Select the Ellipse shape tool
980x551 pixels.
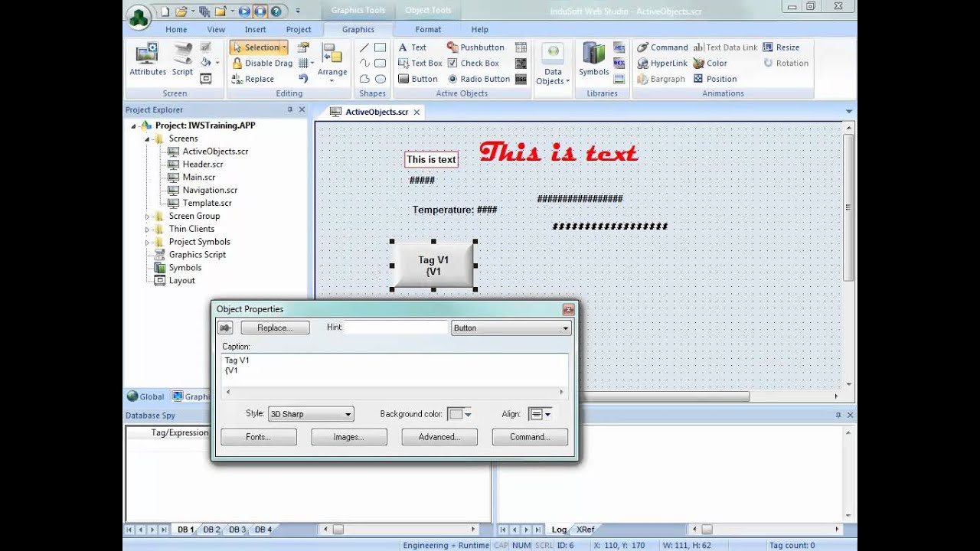pos(380,79)
